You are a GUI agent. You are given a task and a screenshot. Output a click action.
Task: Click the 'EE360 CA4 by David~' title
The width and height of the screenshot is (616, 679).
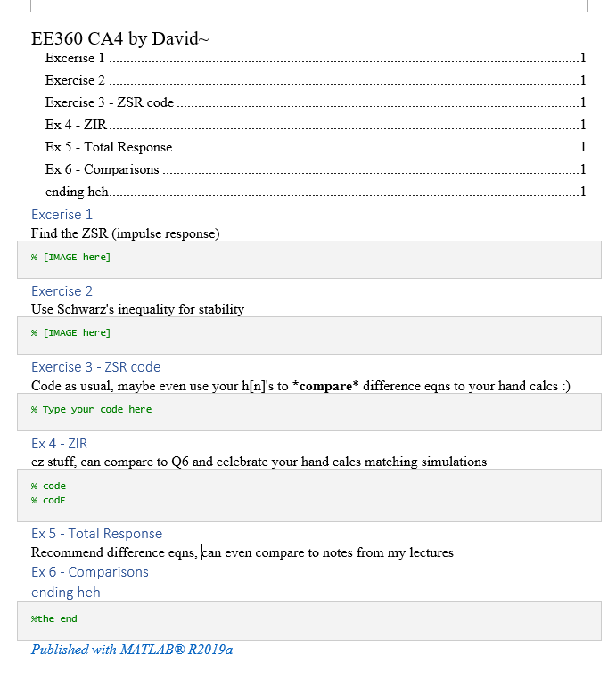coord(119,38)
